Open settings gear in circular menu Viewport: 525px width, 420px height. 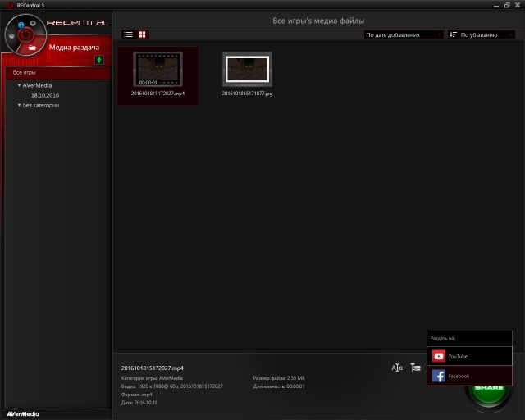pyautogui.click(x=32, y=25)
